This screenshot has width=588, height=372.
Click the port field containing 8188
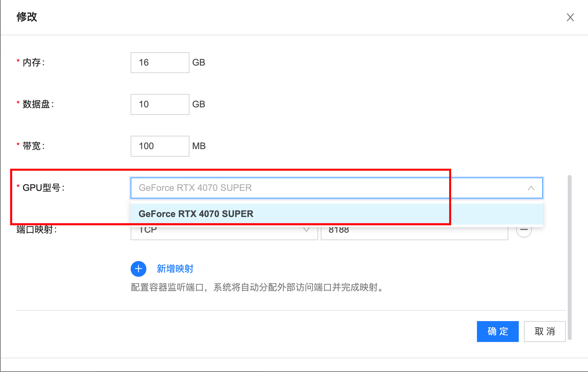coord(414,232)
